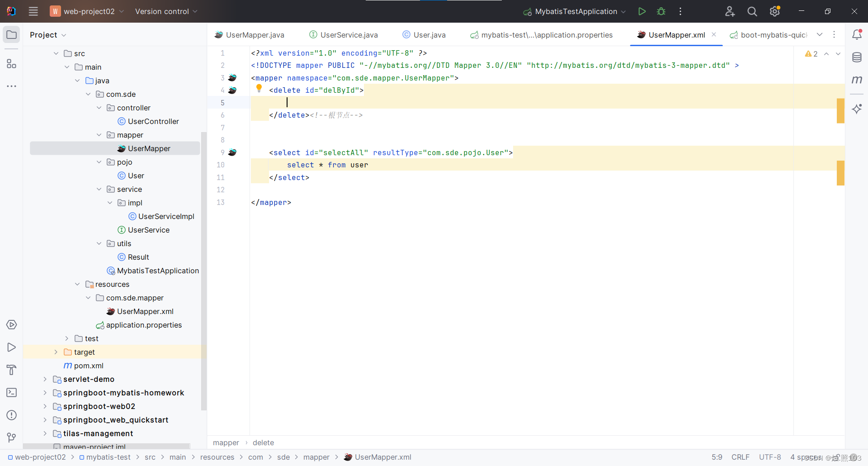Click the UTF-8 encoding in status bar
Viewport: 868px width, 466px height.
click(770, 457)
